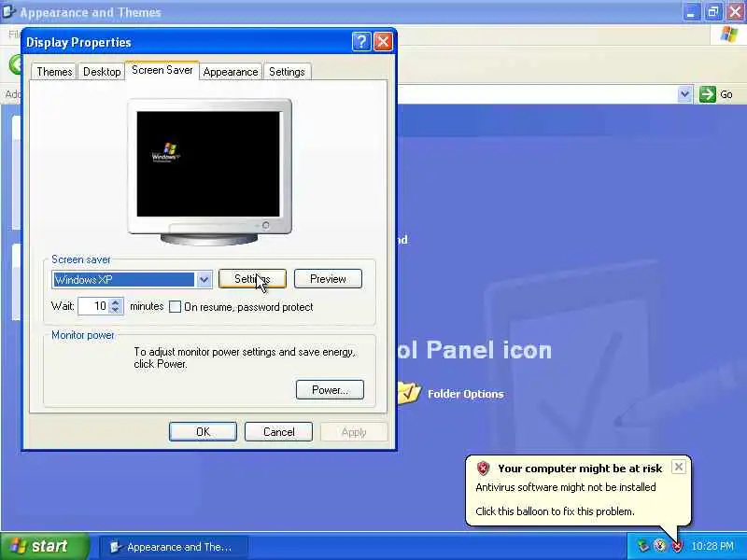Viewport: 747px width, 560px height.
Task: Select the Screen Saver tab
Action: point(162,70)
